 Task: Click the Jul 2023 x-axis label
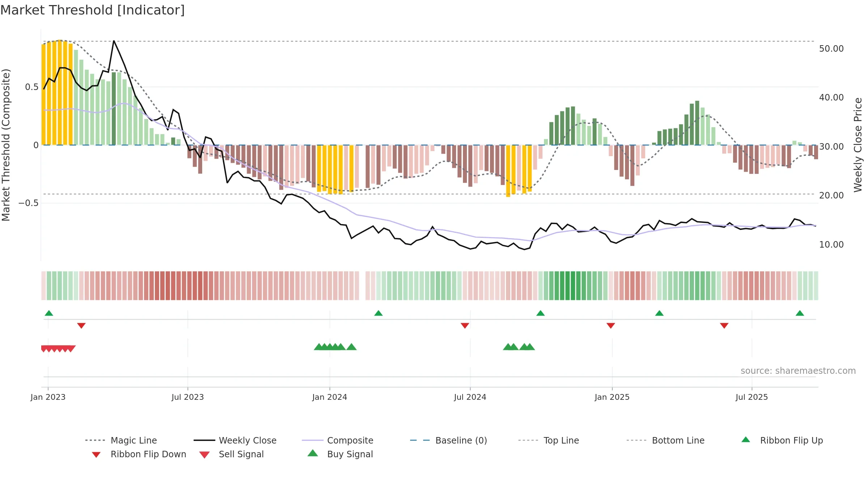188,397
